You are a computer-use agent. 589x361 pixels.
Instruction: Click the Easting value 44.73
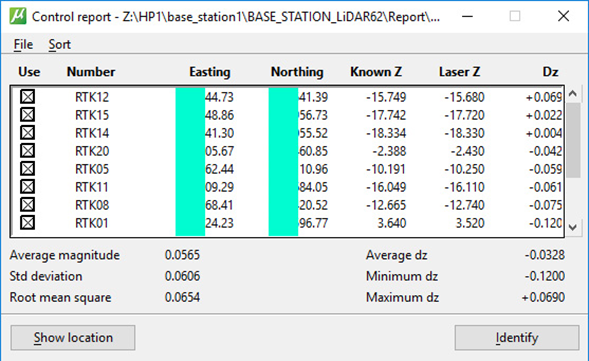pyautogui.click(x=220, y=97)
